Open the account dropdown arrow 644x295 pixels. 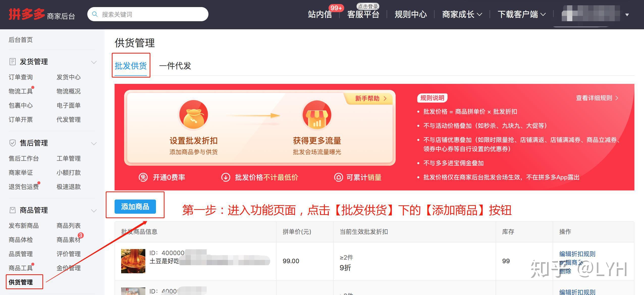click(627, 15)
